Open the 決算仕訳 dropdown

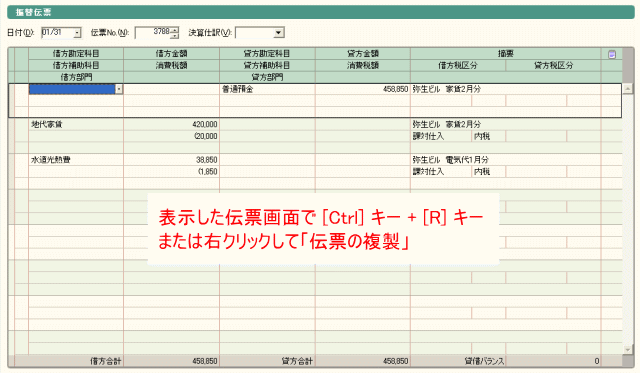(x=279, y=33)
